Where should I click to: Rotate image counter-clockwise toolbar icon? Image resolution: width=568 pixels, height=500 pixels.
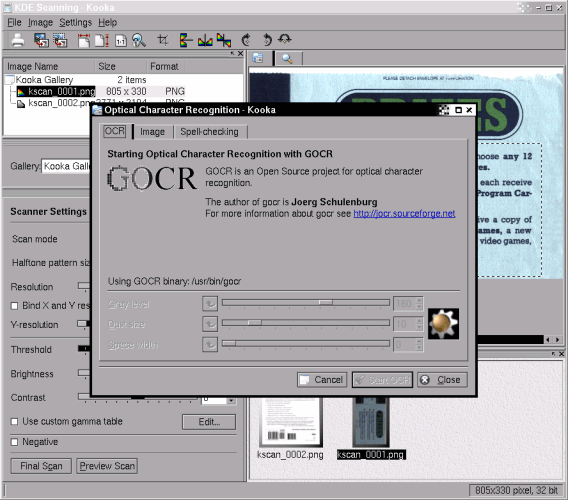tap(267, 39)
